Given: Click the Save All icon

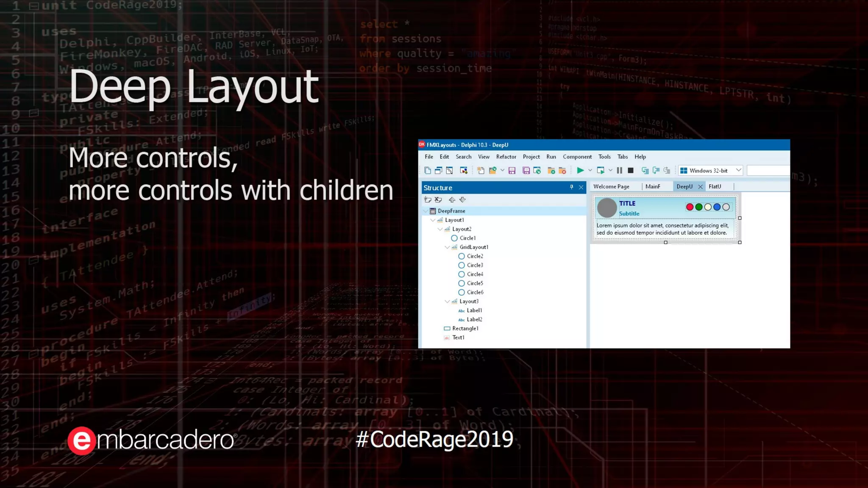Looking at the screenshot, I should point(526,170).
